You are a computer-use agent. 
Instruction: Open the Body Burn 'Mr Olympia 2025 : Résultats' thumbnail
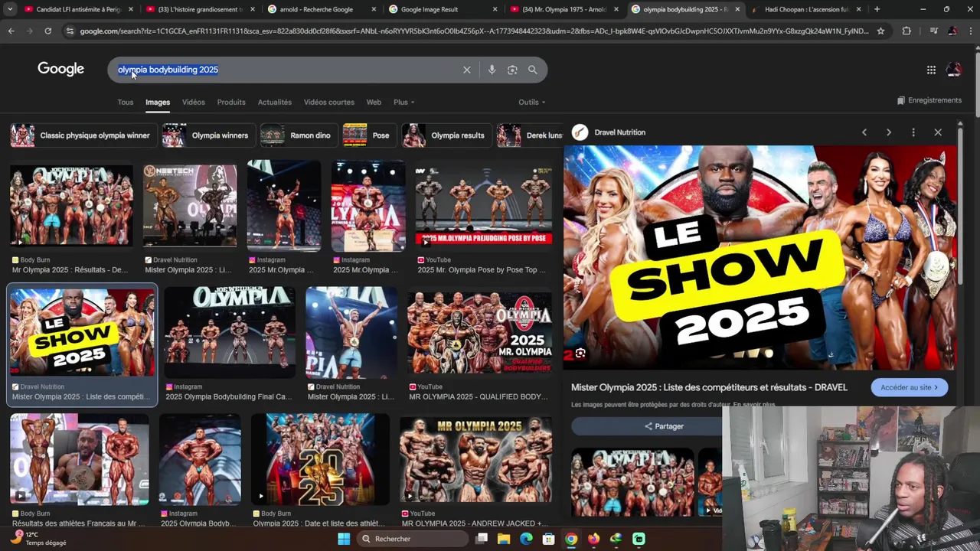coord(71,206)
